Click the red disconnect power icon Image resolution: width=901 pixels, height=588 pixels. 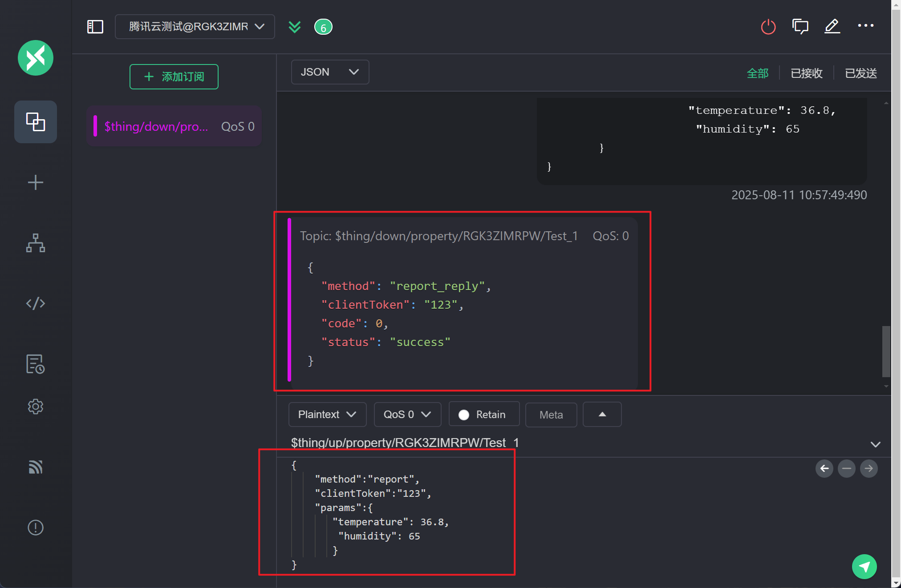768,27
